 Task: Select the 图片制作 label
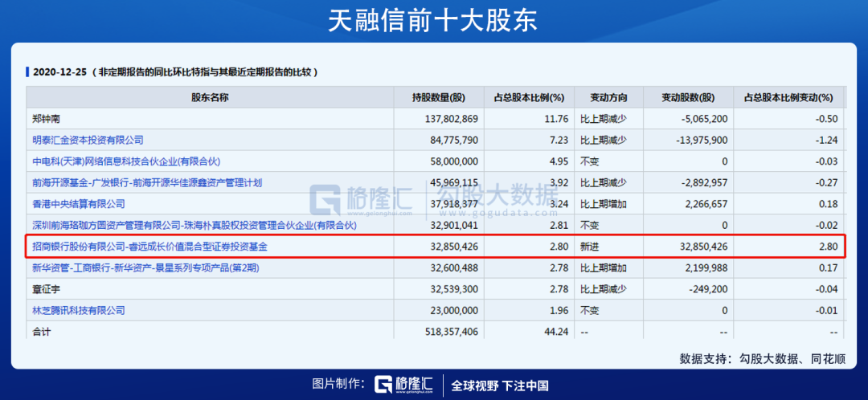coord(338,385)
